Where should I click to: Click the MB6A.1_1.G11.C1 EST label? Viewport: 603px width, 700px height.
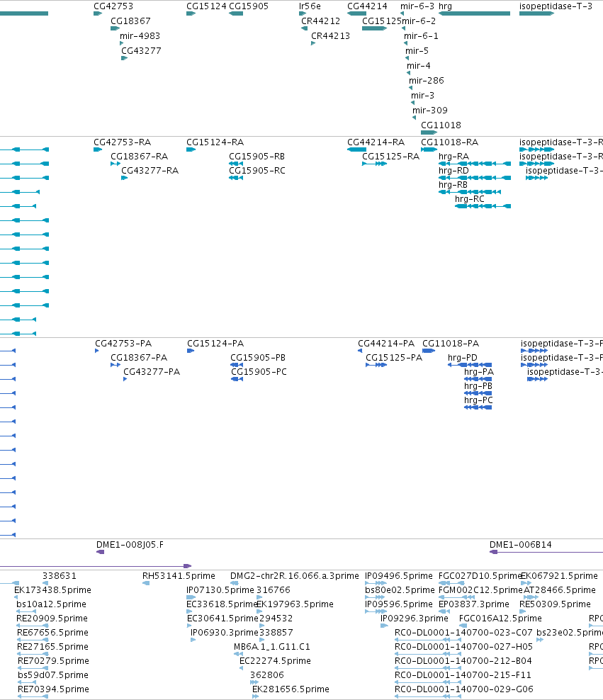pos(272,646)
